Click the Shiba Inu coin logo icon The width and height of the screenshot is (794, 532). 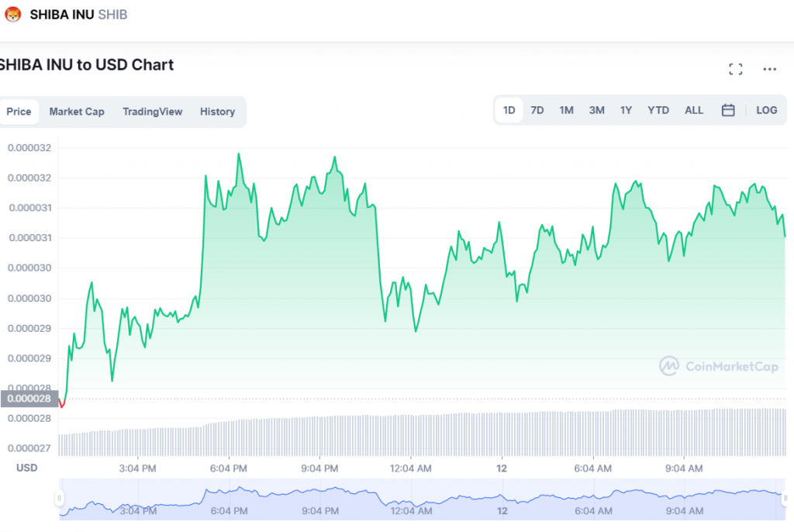pos(12,15)
